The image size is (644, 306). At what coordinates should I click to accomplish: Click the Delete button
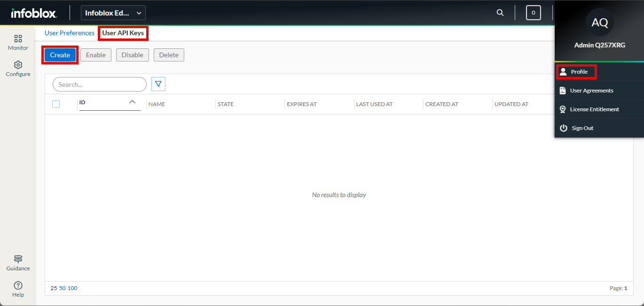pyautogui.click(x=169, y=55)
